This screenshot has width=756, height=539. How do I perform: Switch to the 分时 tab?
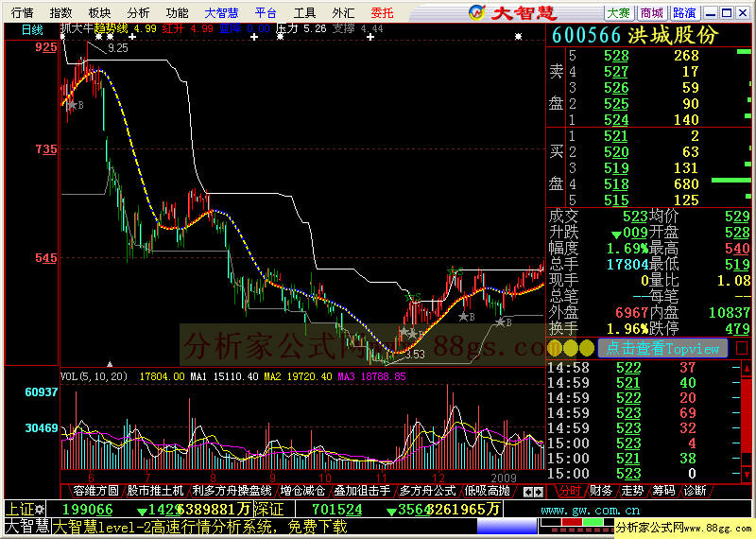570,491
